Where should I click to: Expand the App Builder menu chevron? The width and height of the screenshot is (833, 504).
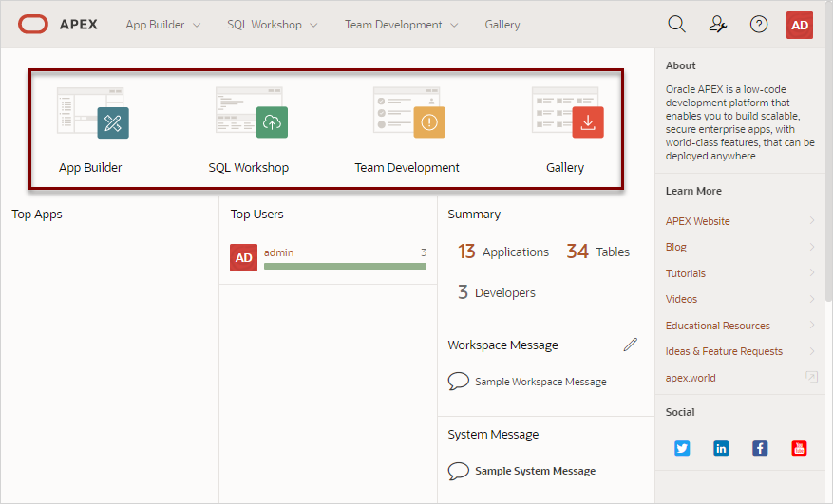click(x=197, y=25)
